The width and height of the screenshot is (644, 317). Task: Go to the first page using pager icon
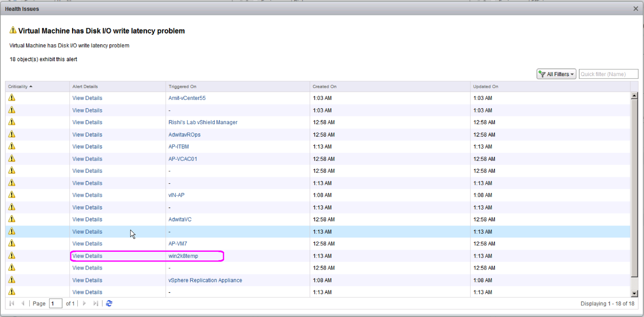pyautogui.click(x=12, y=303)
